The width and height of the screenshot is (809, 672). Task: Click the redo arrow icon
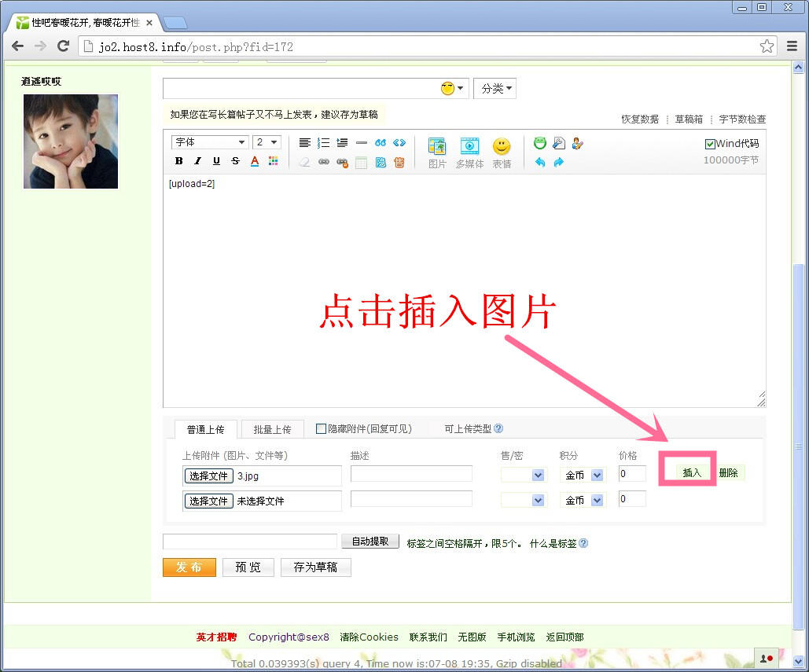tap(559, 162)
